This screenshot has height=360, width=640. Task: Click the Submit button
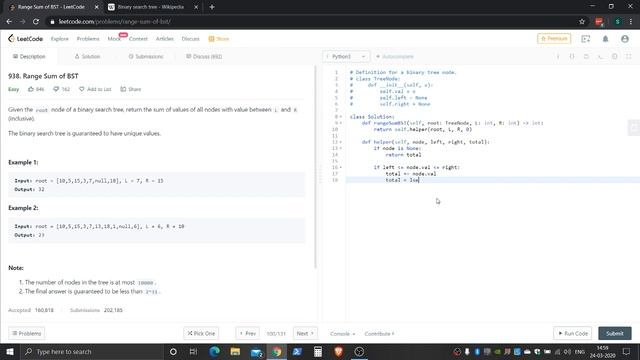tap(615, 333)
